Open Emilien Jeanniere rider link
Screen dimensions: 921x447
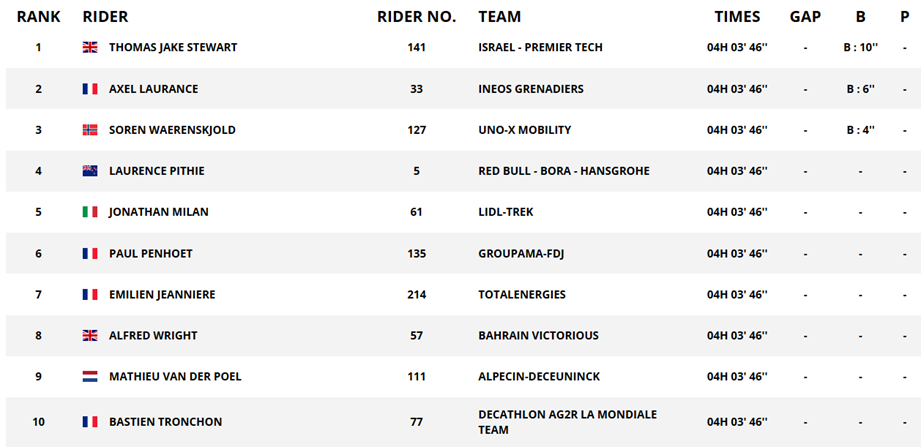coord(162,294)
